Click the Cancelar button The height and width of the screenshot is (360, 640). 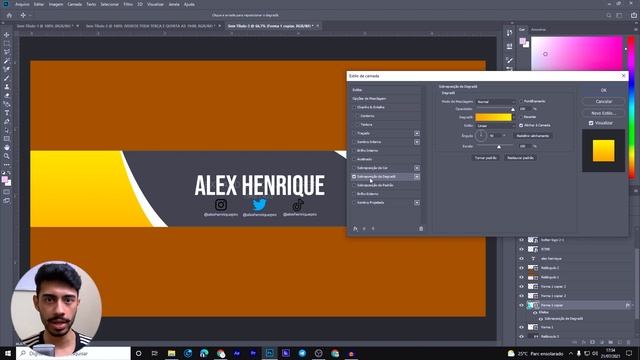coord(603,101)
